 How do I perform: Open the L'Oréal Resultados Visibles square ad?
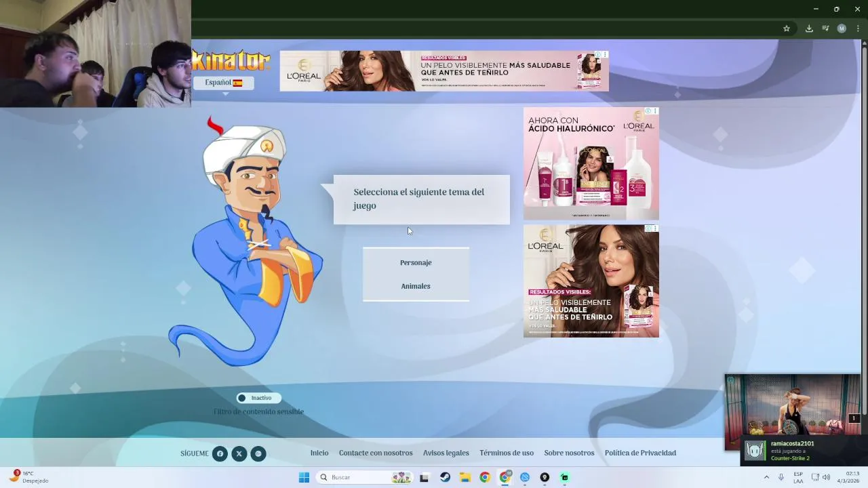point(591,281)
